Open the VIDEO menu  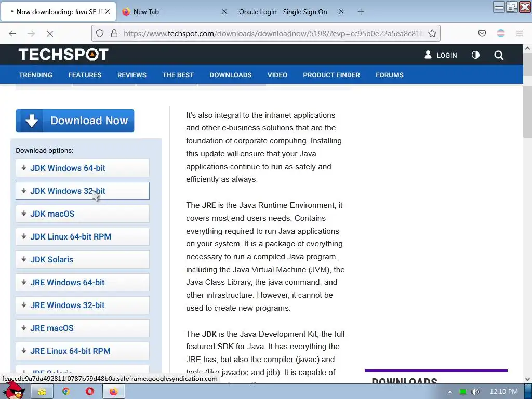pyautogui.click(x=277, y=75)
